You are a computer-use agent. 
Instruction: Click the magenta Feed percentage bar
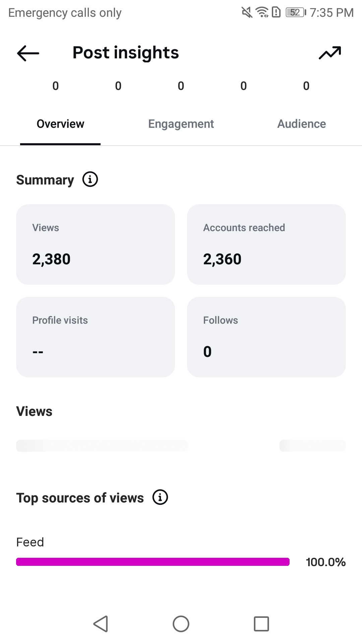[x=153, y=562]
